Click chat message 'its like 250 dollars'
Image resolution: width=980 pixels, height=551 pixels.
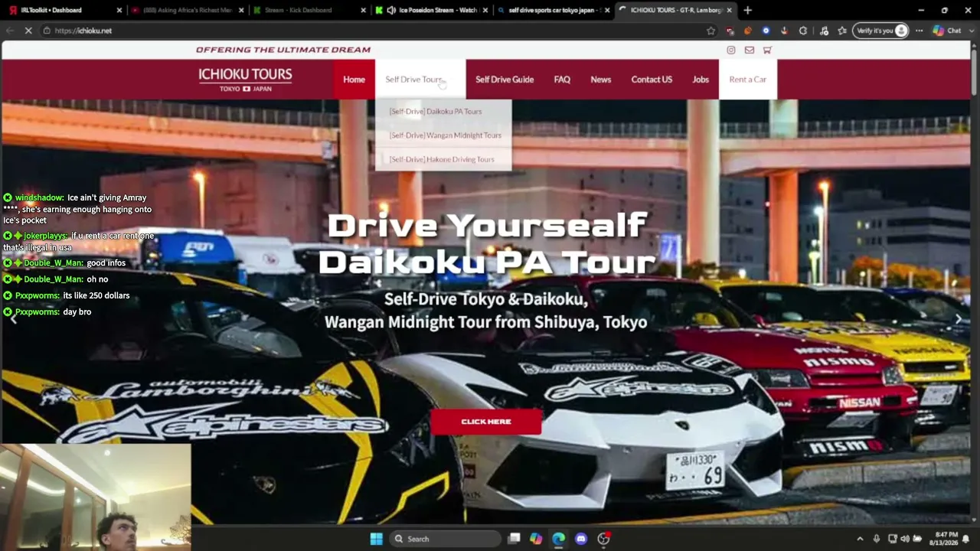tap(96, 295)
